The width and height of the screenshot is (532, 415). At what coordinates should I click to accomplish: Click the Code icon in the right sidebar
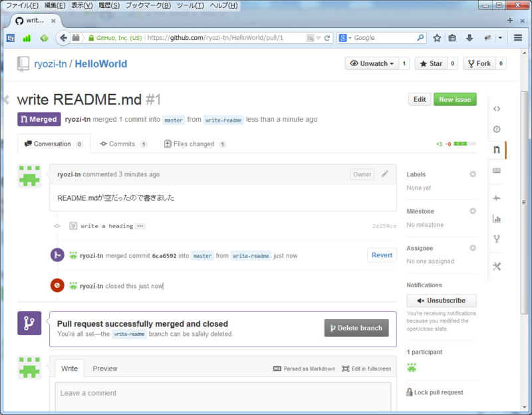coord(497,108)
